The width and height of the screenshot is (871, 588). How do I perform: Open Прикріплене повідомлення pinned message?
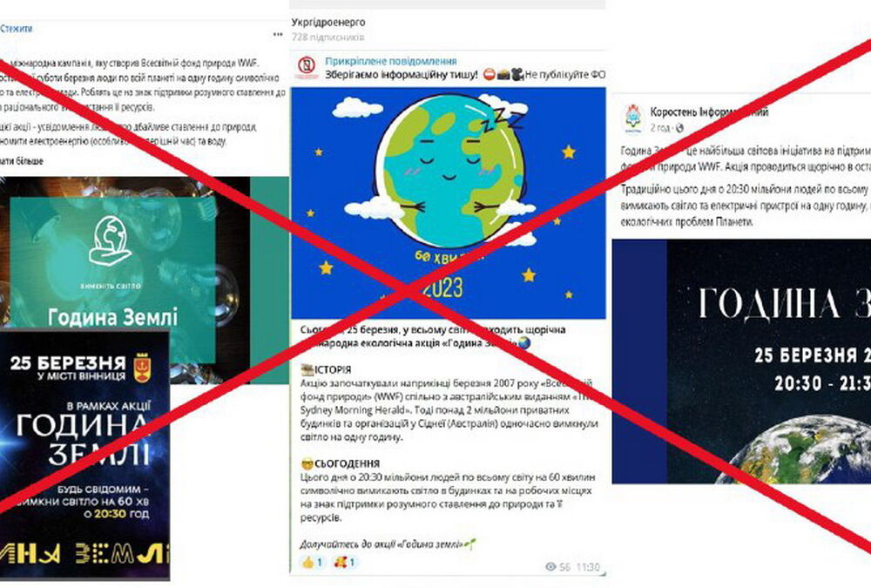391,61
